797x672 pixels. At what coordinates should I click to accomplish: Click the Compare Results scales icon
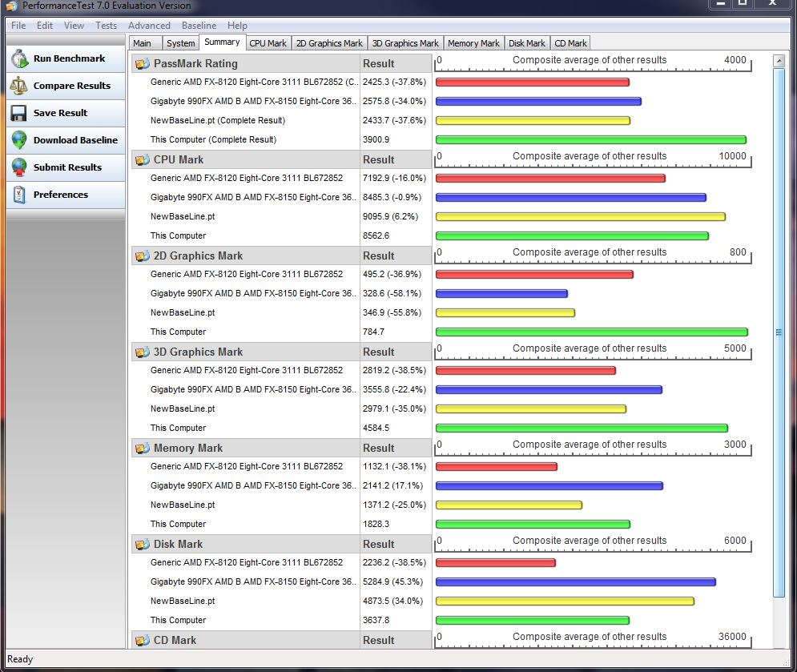18,86
